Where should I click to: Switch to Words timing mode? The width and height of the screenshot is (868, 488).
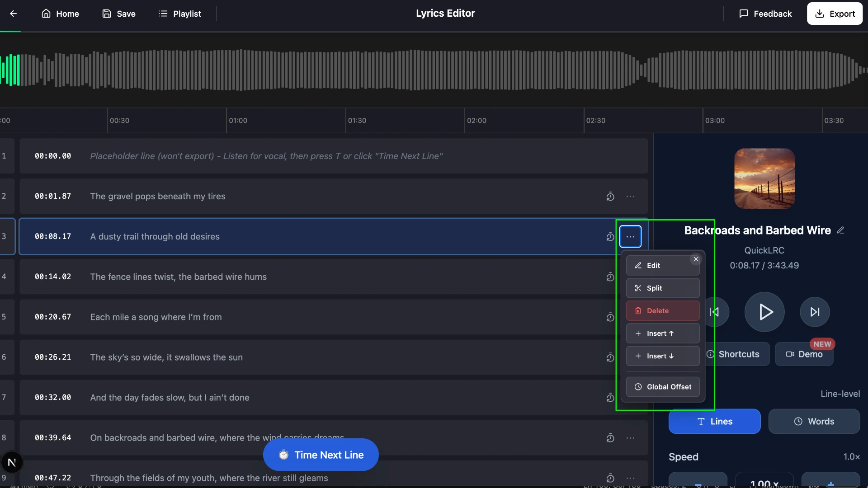814,421
